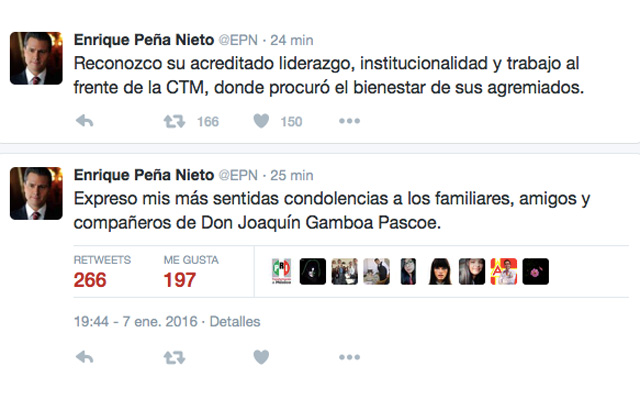Click the profile photo on the second tweet
Screen dimensions: 640x400
tap(37, 191)
